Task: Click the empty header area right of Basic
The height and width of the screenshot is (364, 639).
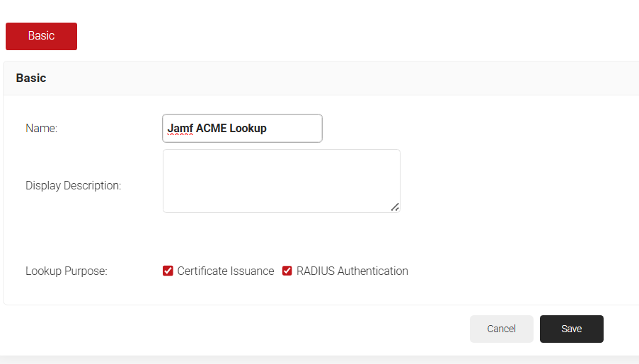Action: point(354,78)
